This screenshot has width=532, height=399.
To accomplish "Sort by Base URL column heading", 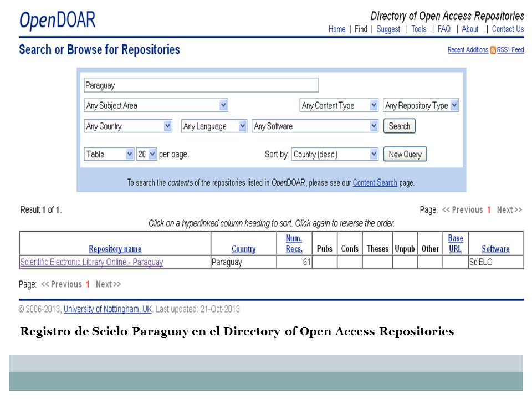I will (456, 243).
